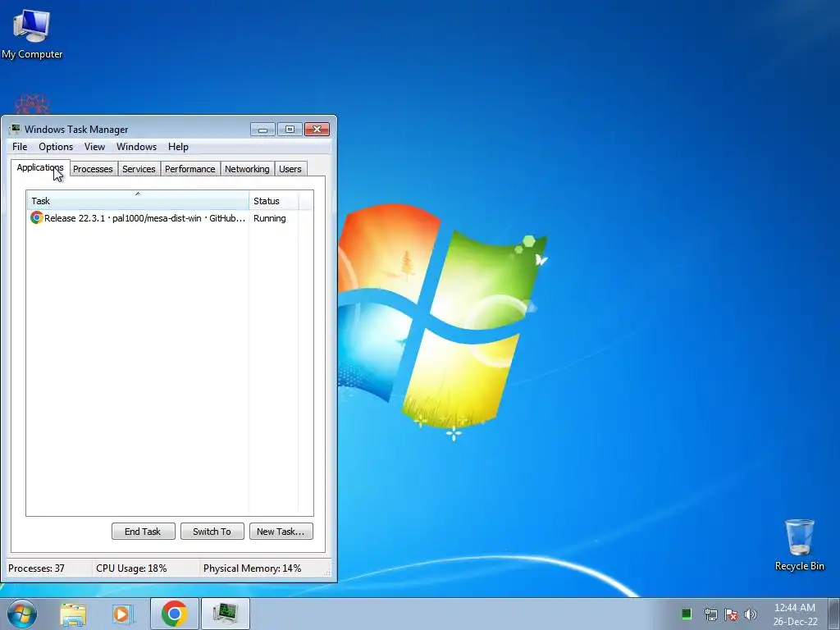Open the Recycle Bin desktop icon
The image size is (840, 630).
point(799,545)
